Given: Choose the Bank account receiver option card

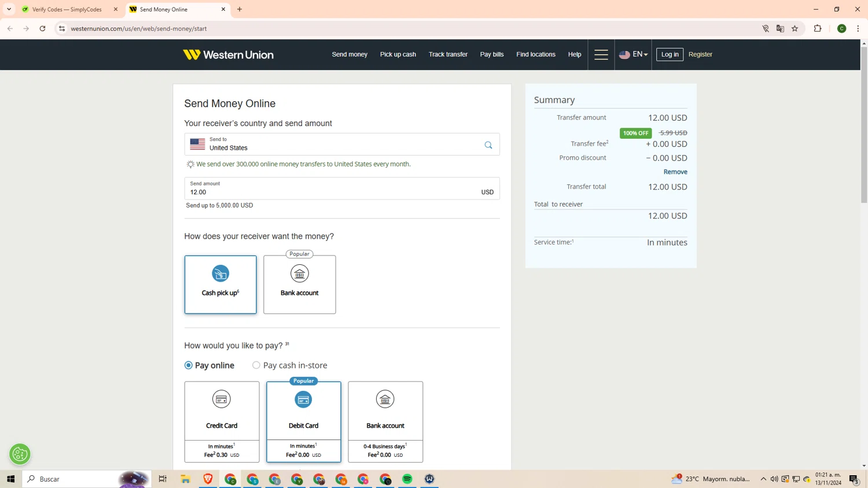Looking at the screenshot, I should tap(299, 284).
